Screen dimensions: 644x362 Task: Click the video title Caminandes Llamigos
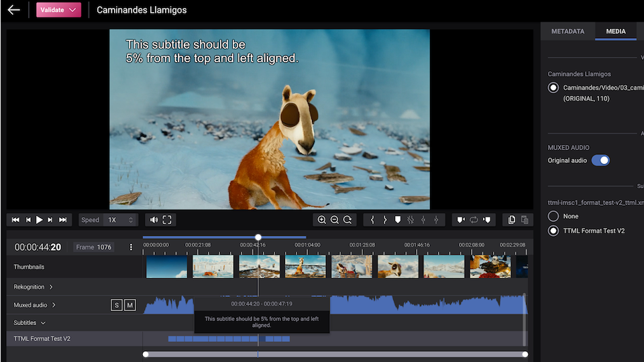click(142, 10)
